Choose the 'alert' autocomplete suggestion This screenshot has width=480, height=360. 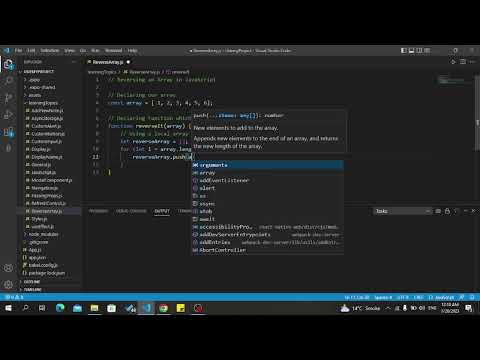point(268,188)
